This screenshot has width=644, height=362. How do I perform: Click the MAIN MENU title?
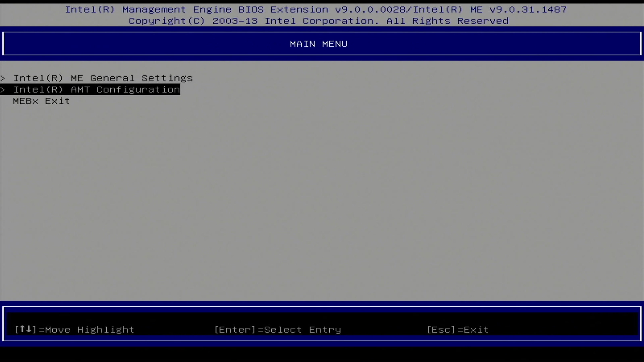tap(319, 44)
